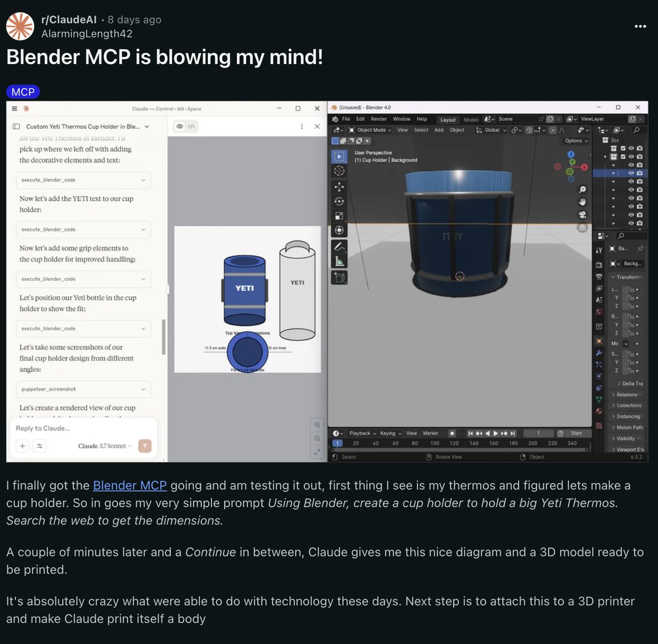Click the artifact fullscreen expand icon

tap(317, 452)
